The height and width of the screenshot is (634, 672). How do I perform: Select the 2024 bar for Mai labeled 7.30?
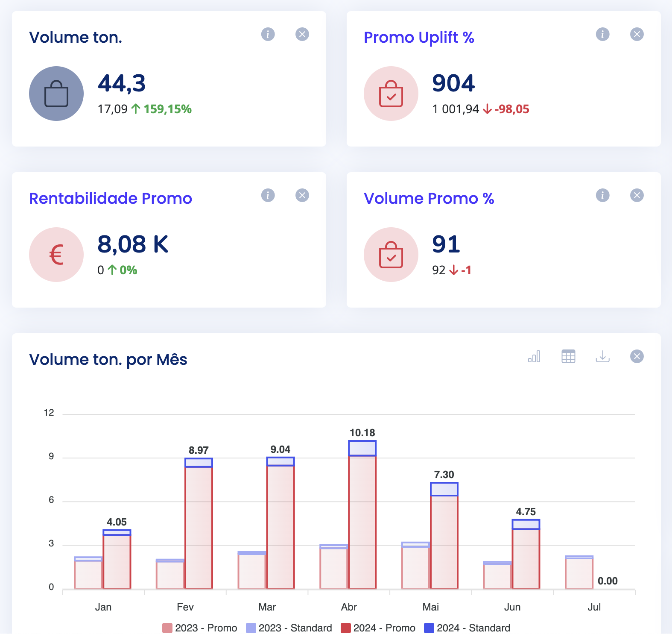point(444,535)
